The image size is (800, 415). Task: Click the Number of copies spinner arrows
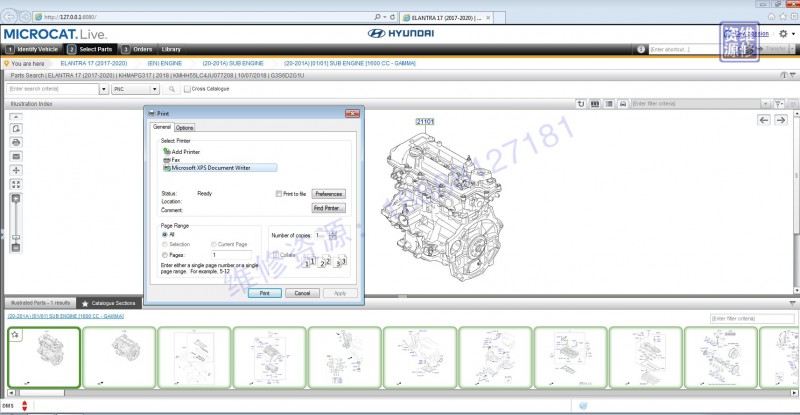[x=333, y=235]
